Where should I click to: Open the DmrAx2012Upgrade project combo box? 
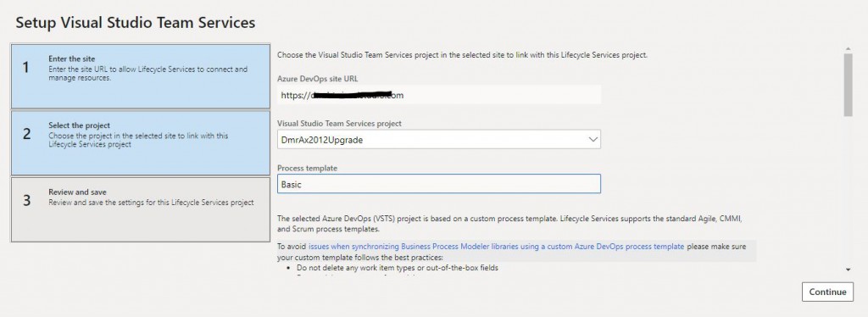438,139
